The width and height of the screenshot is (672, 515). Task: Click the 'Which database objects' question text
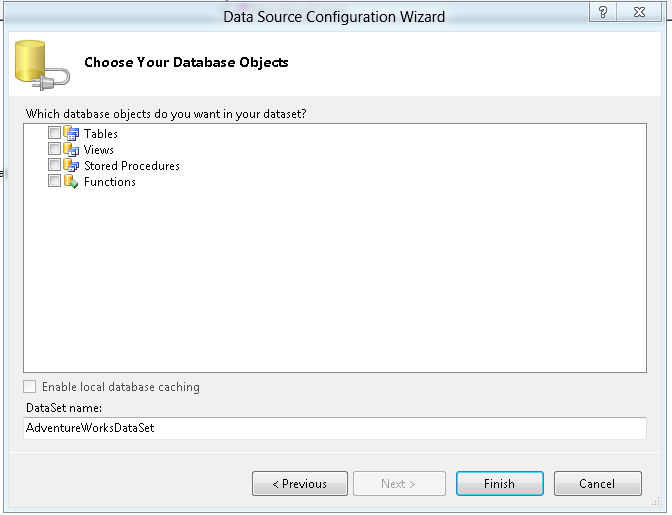click(166, 114)
